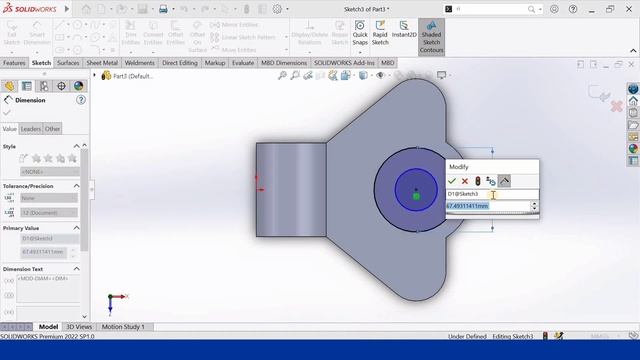Open the tolerance type None dropdown
The width and height of the screenshot is (640, 360).
click(x=49, y=198)
